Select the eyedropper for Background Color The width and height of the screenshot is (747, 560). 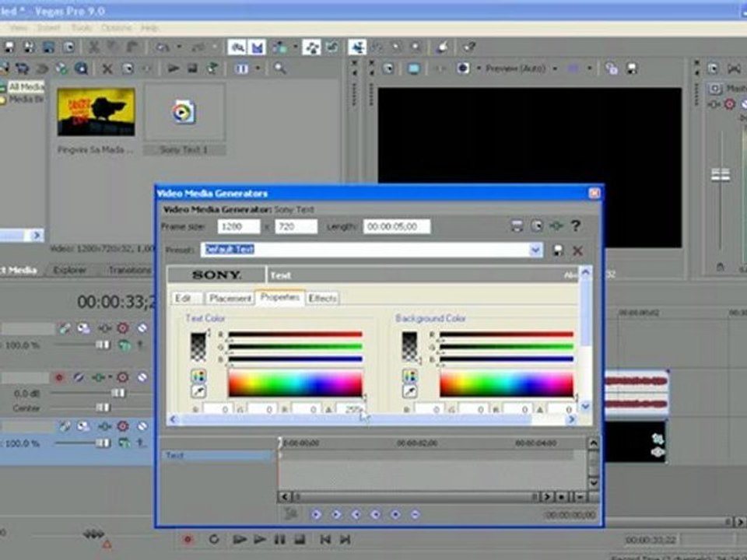tap(410, 391)
